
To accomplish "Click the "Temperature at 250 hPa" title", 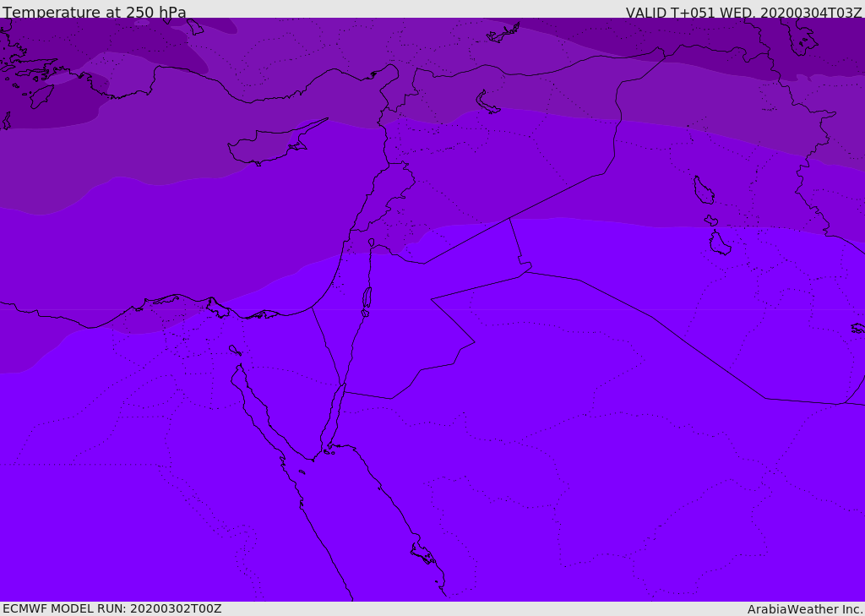I will 94,13.
